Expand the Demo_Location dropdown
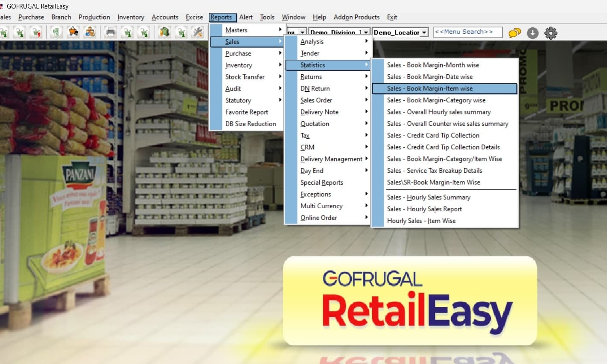The image size is (607, 364). point(424,32)
